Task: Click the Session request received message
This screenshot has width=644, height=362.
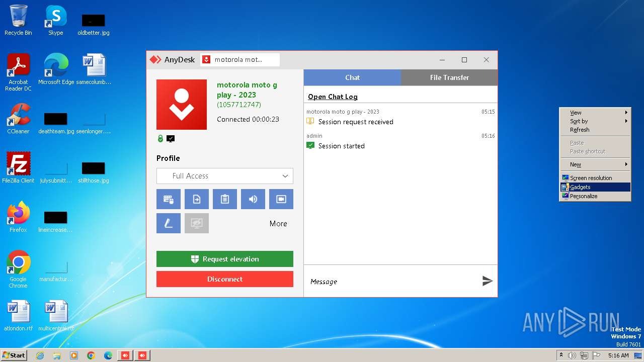Action: [356, 122]
